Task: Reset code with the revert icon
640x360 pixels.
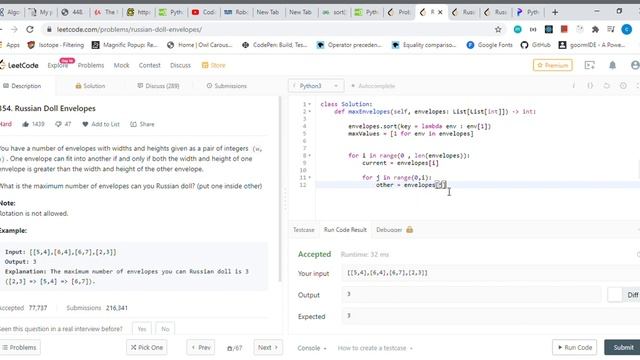Action: [x=607, y=86]
